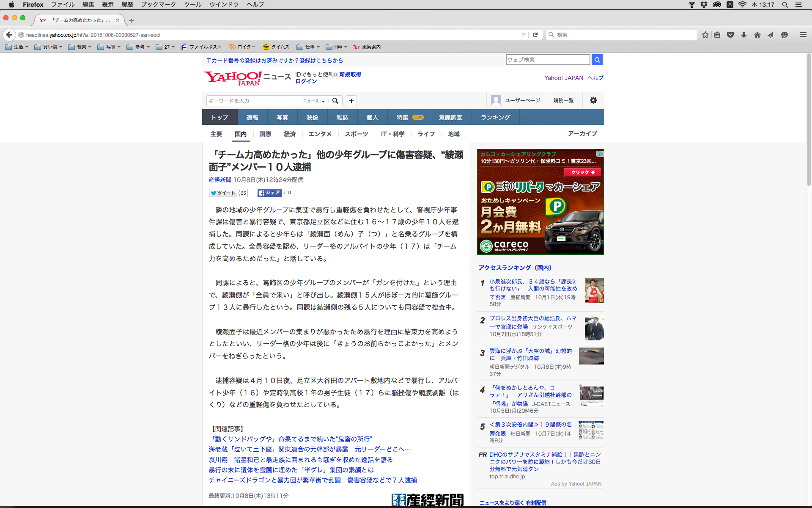
Task: Go to Firefox home page icon
Action: click(757, 35)
